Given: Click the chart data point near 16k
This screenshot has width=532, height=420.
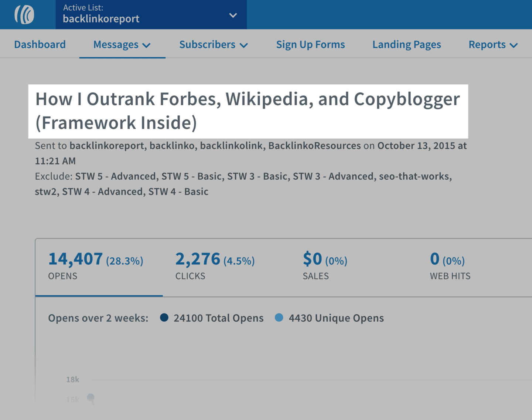Looking at the screenshot, I should (x=91, y=398).
